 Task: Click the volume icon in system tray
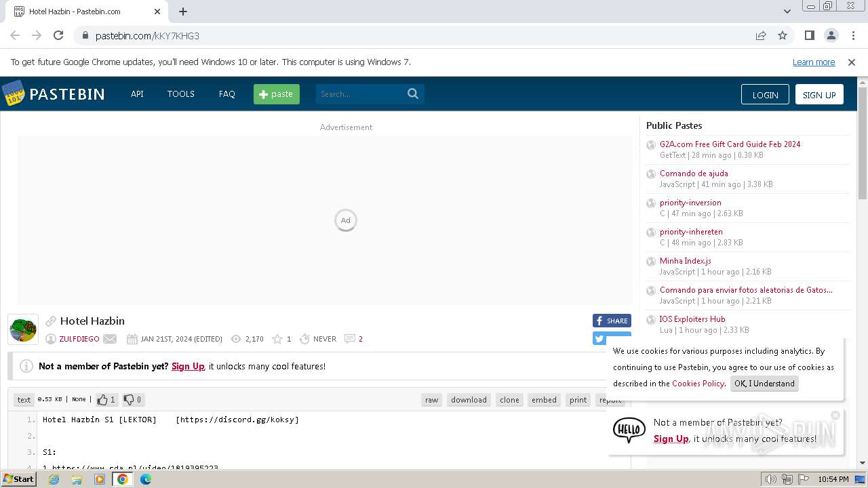771,479
